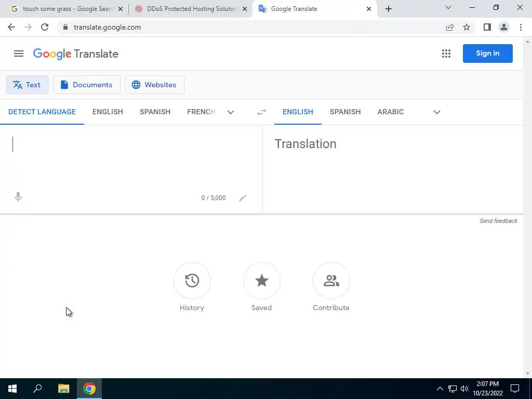Click the blue Sign in button
Screen dimensions: 532x399
487,54
